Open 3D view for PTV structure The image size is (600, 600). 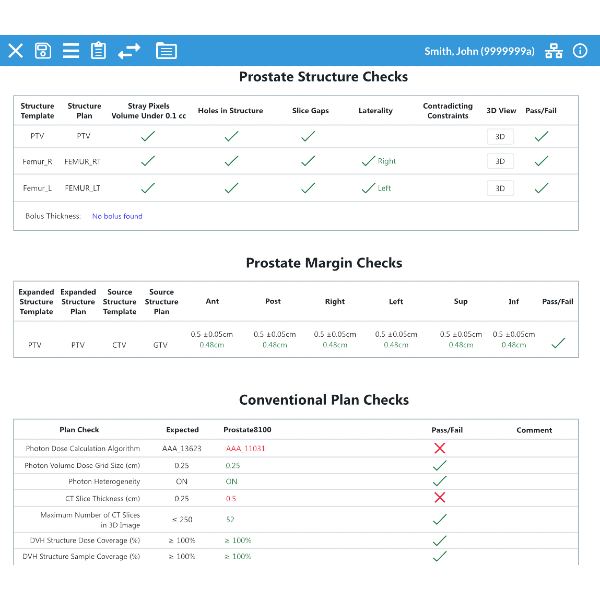pos(500,136)
